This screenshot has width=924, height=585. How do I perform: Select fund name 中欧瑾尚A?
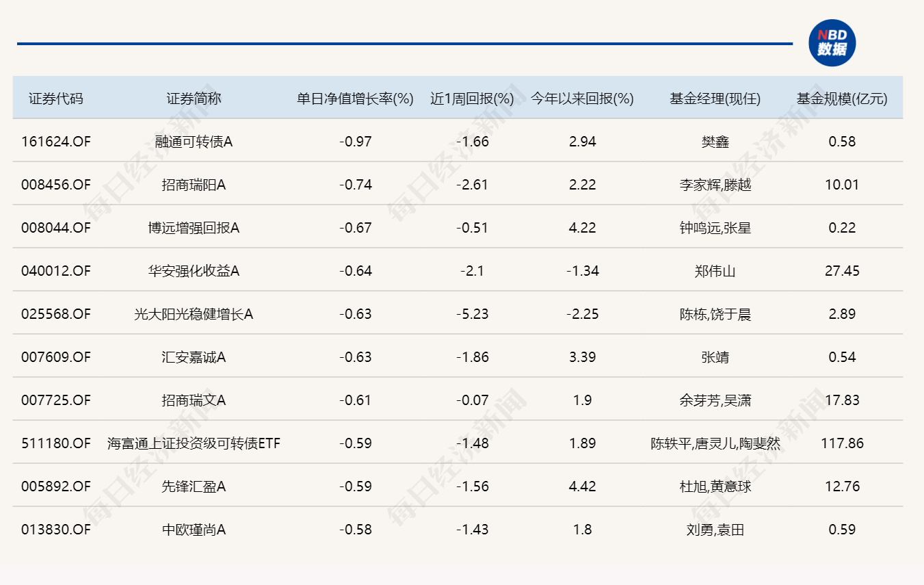[x=194, y=530]
